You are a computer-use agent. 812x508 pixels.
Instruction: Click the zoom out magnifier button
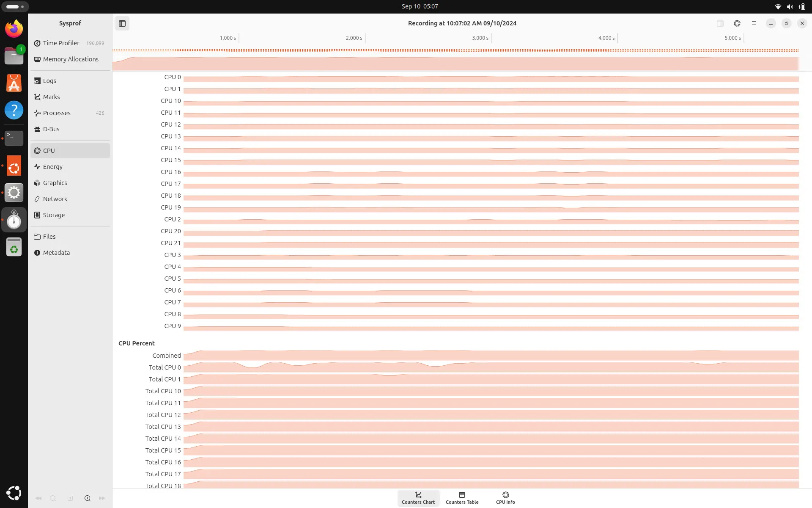[x=53, y=498]
